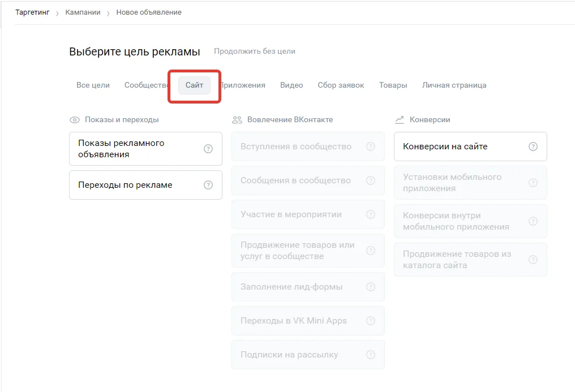Select the Переходы в VK Mini Apps card
Image resolution: width=575 pixels, height=392 pixels.
point(308,321)
